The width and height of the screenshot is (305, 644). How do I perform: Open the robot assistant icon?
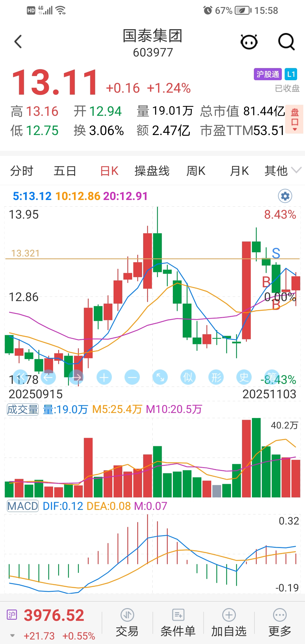[249, 42]
